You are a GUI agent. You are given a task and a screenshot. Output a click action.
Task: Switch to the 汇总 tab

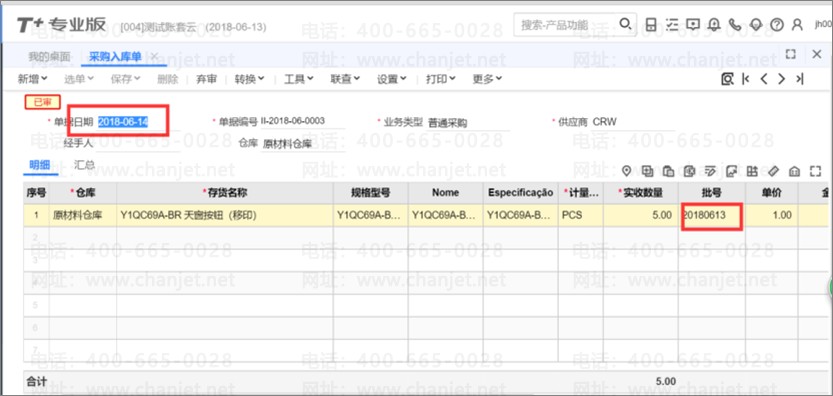[84, 165]
